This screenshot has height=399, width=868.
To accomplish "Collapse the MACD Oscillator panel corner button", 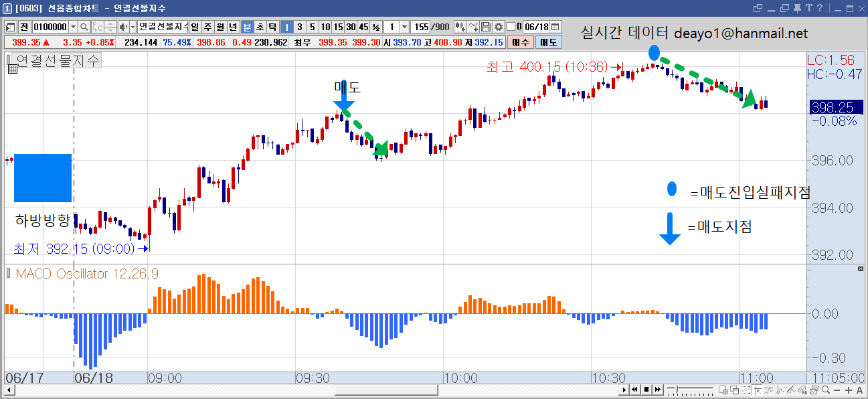I will [860, 268].
